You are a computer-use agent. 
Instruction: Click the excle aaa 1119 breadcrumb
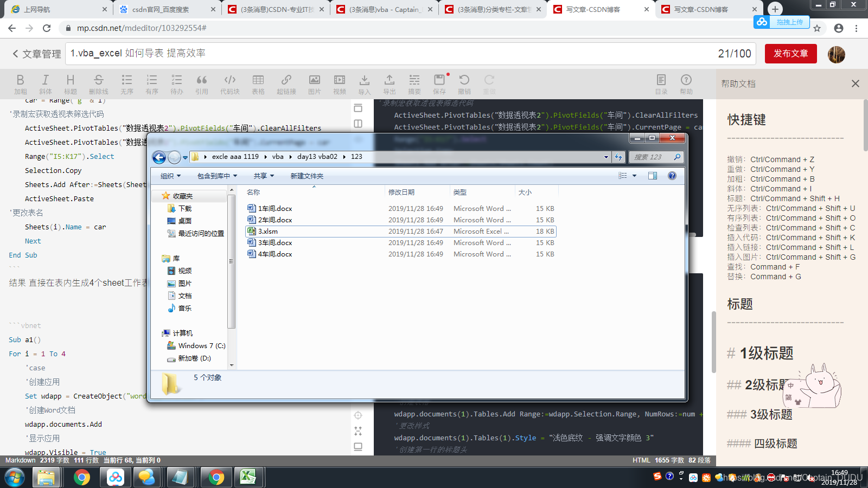[235, 157]
